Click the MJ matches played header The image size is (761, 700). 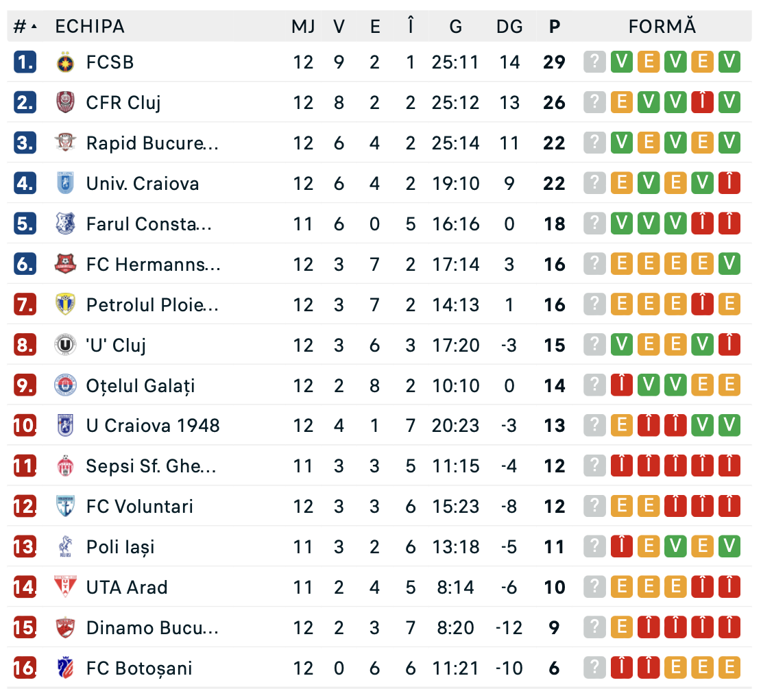(x=303, y=27)
